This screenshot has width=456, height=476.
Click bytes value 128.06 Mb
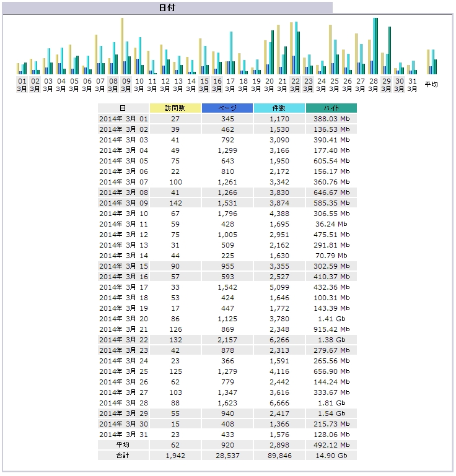[331, 435]
